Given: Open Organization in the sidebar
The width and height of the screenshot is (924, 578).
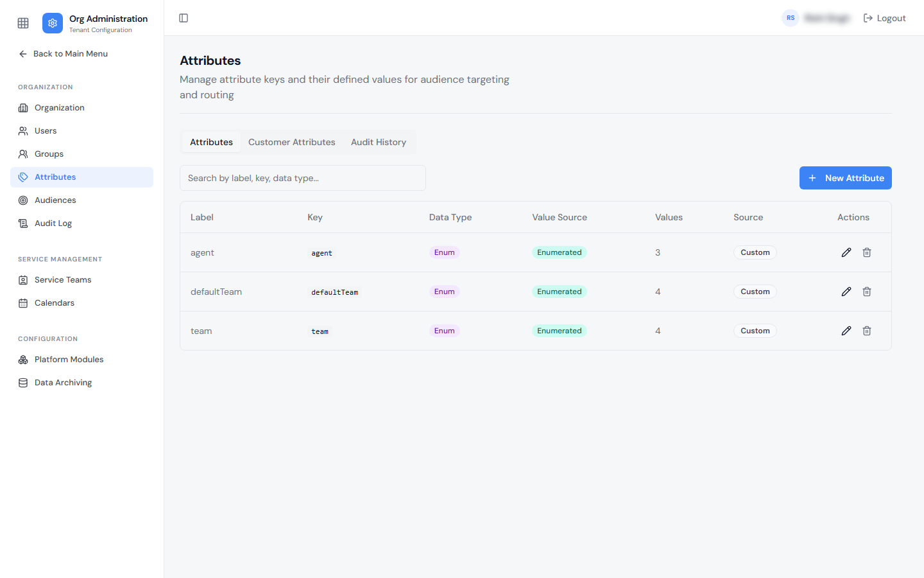Looking at the screenshot, I should (81, 108).
